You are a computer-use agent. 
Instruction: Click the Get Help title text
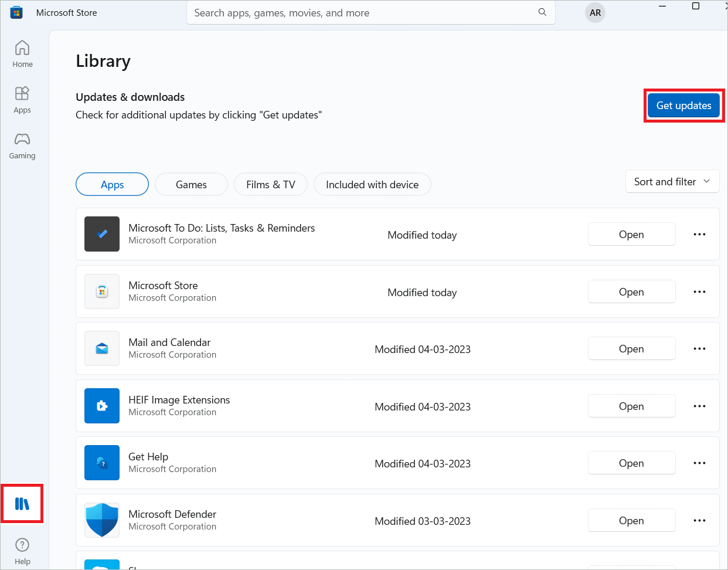click(x=148, y=457)
